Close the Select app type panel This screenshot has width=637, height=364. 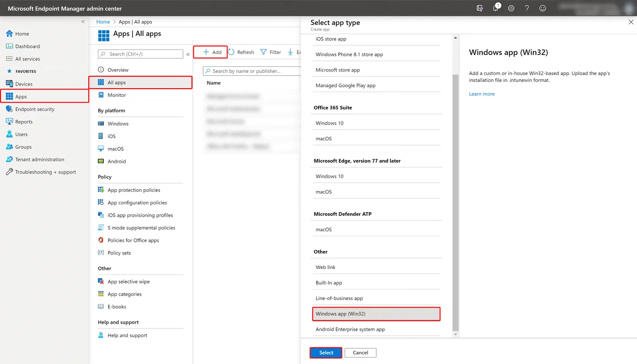tap(631, 22)
